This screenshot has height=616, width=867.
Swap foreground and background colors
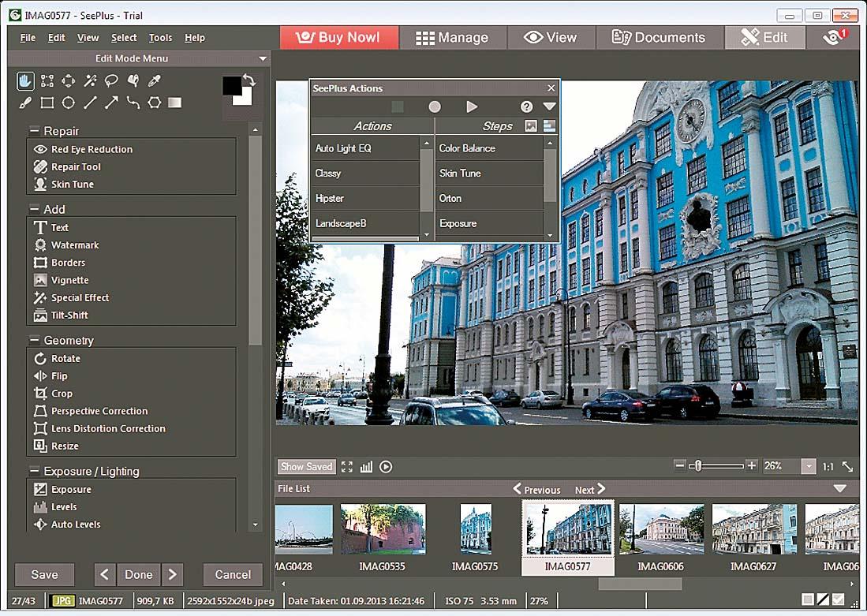click(x=249, y=80)
